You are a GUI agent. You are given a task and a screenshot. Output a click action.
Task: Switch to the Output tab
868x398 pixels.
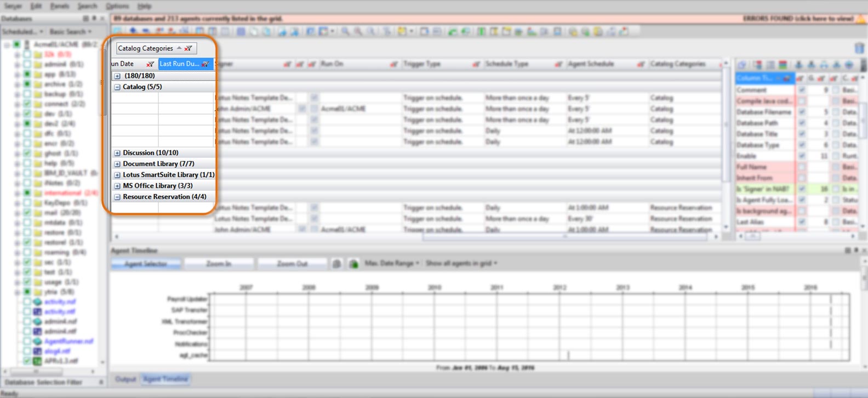point(125,379)
